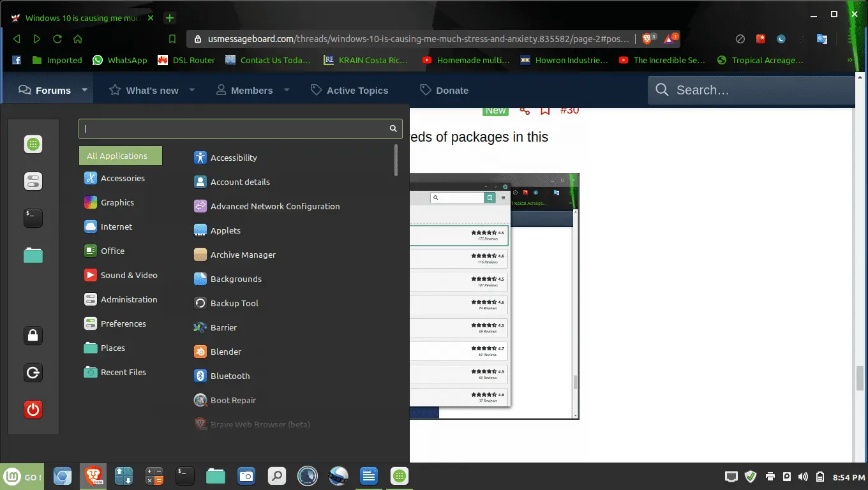Click the security shield icon in tray
Image resolution: width=868 pixels, height=490 pixels.
tap(751, 477)
